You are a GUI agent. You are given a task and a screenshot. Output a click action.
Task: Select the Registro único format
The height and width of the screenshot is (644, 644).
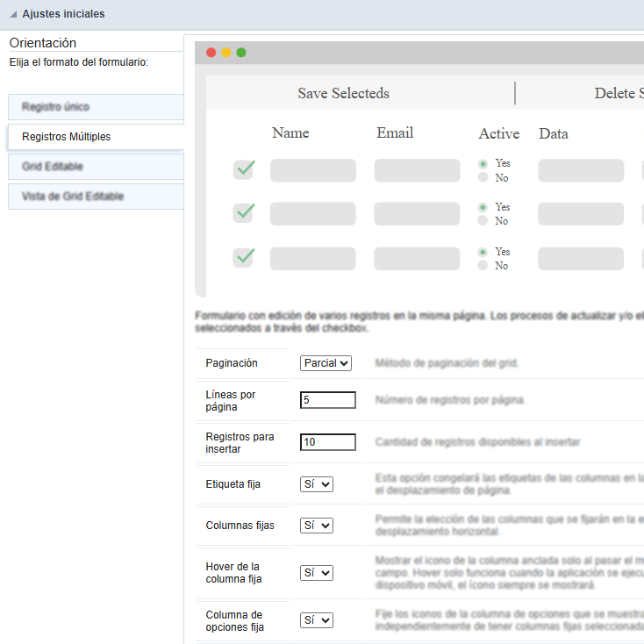coord(96,107)
